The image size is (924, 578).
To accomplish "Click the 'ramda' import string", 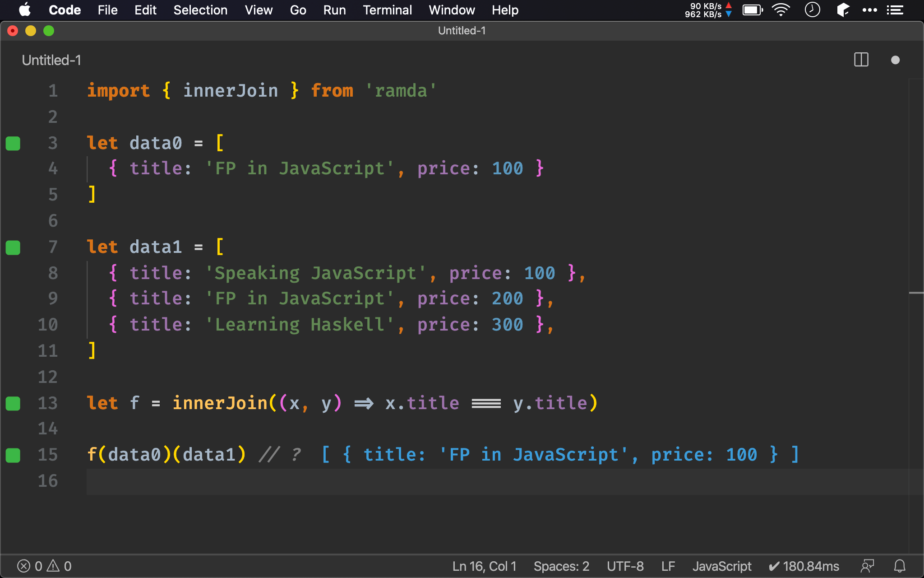I will [401, 91].
